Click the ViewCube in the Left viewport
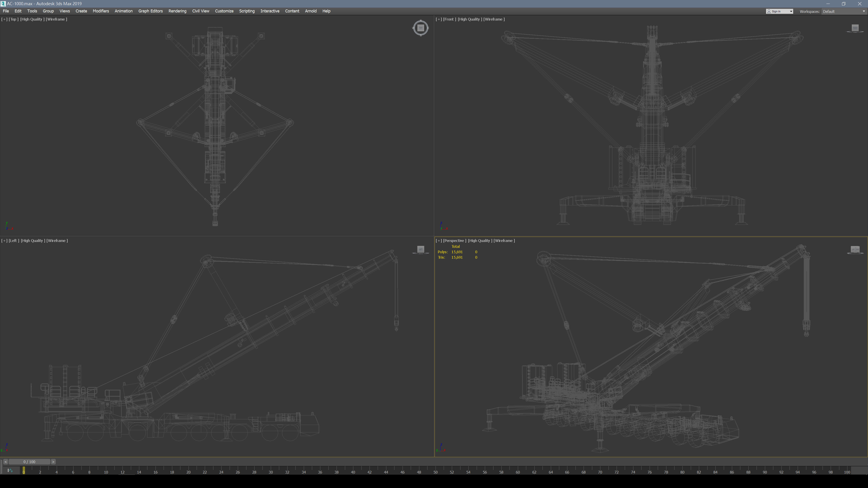This screenshot has height=488, width=868. coord(420,249)
